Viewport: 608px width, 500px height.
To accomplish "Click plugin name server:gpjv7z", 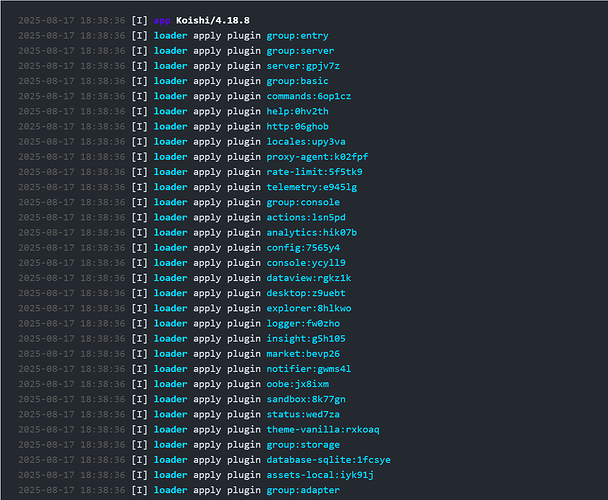I will [x=303, y=66].
